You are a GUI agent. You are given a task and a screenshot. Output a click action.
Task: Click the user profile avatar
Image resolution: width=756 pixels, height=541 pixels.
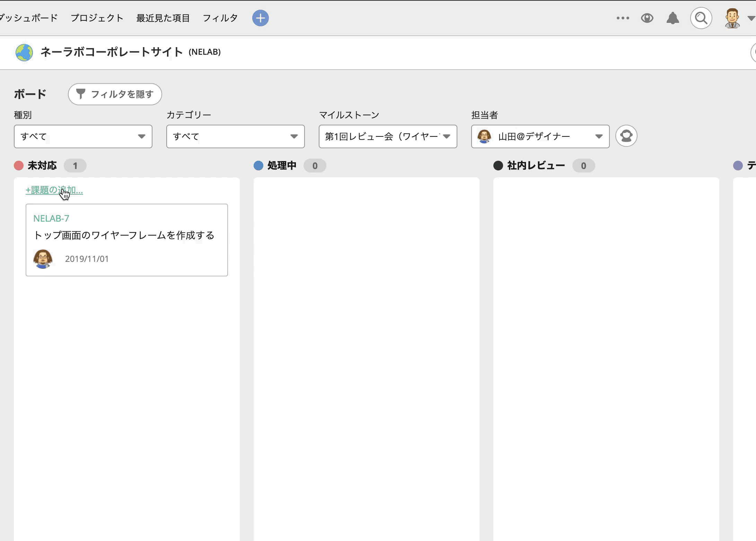tap(732, 18)
